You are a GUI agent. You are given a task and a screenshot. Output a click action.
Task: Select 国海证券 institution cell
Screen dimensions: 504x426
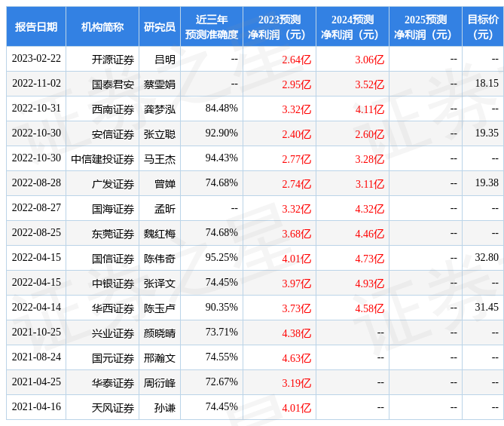tap(113, 209)
